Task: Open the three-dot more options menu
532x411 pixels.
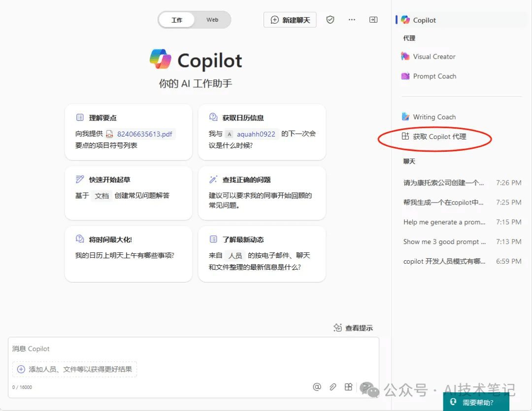Action: coord(352,20)
